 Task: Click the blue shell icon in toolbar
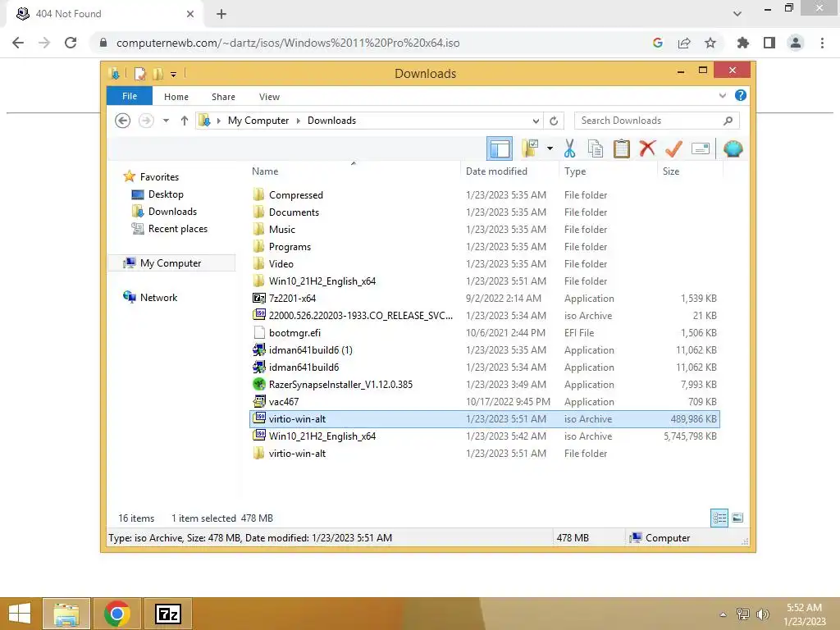(x=733, y=148)
